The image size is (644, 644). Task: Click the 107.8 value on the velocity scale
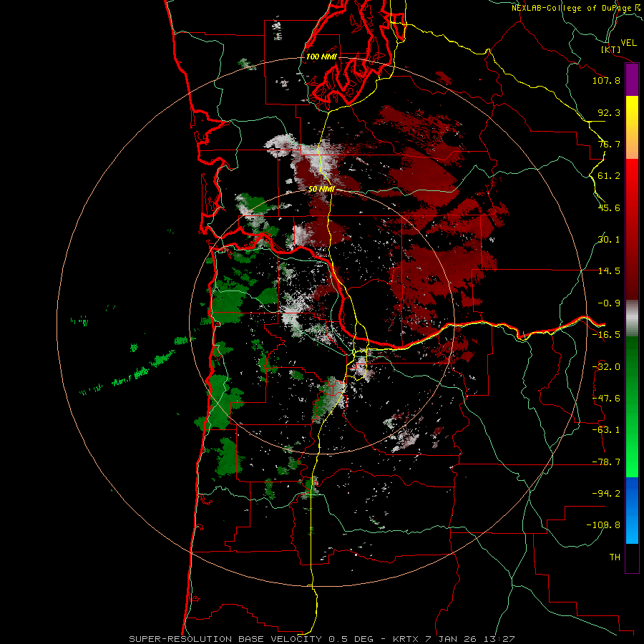[606, 80]
